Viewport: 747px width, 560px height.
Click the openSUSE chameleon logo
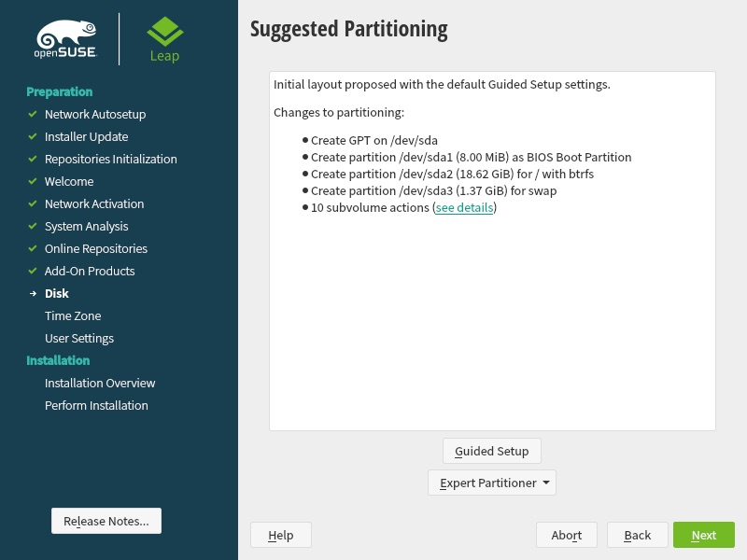[x=66, y=39]
